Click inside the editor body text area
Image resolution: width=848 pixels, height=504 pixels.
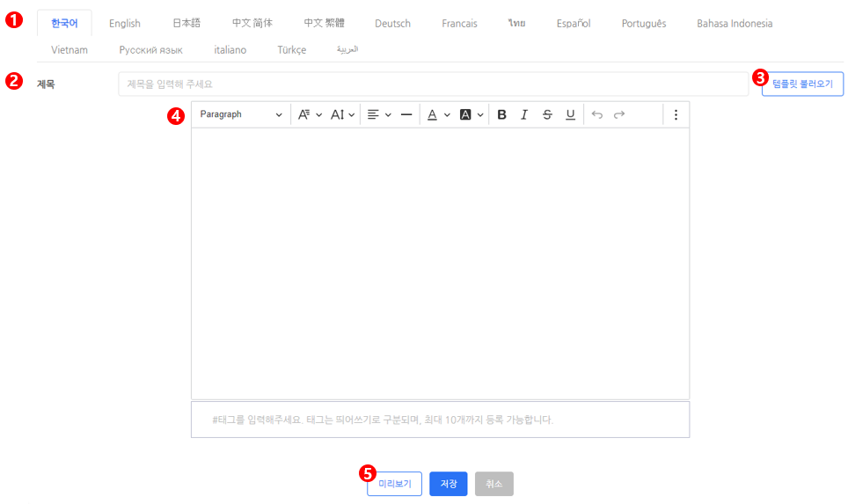pyautogui.click(x=440, y=264)
